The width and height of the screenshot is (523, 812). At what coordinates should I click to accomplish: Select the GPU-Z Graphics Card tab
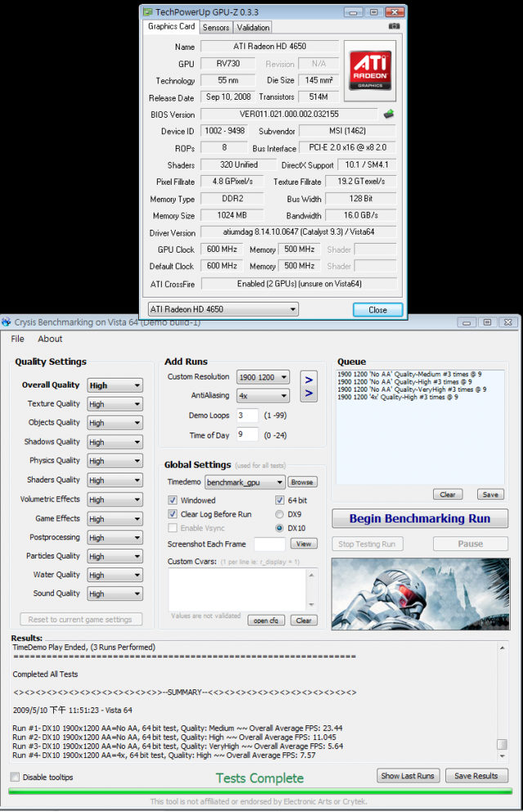tap(172, 26)
